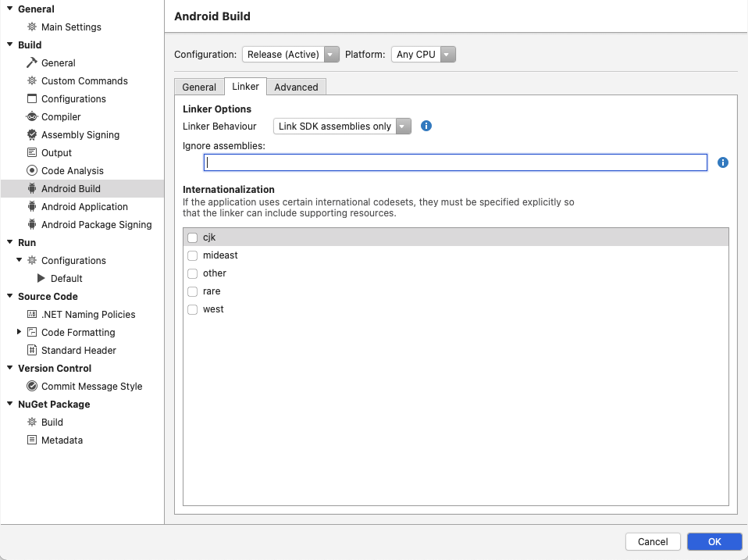Click the icon beside Code Formatting
This screenshot has height=560, width=748.
tap(31, 332)
